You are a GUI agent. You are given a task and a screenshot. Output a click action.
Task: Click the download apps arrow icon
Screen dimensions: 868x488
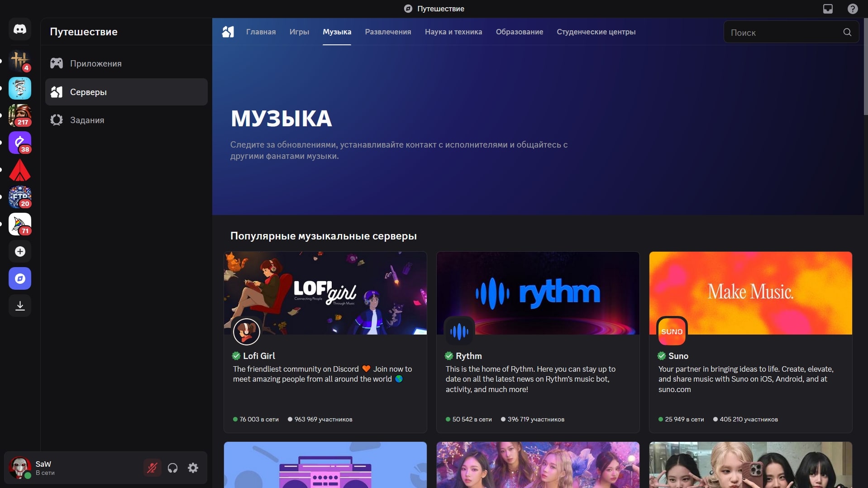(x=20, y=306)
